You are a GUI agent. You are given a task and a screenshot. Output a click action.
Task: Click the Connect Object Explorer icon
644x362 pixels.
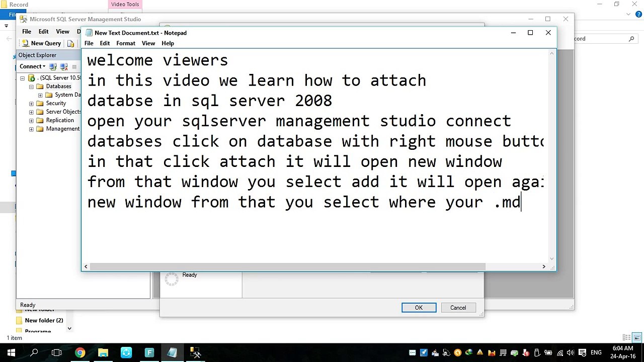[53, 66]
